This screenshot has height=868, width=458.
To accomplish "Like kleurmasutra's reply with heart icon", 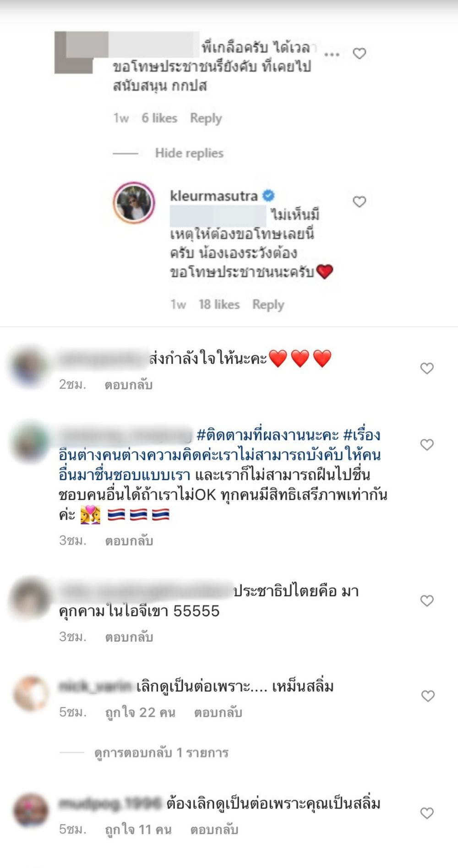I will pos(360,202).
